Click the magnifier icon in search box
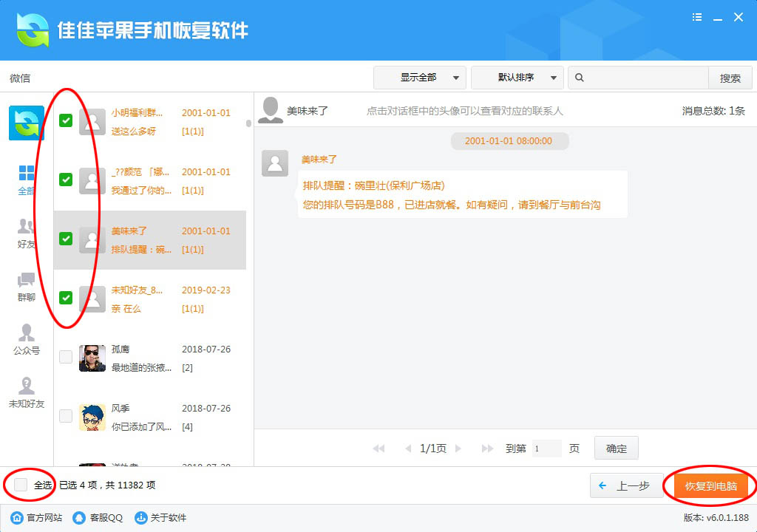 (x=580, y=78)
